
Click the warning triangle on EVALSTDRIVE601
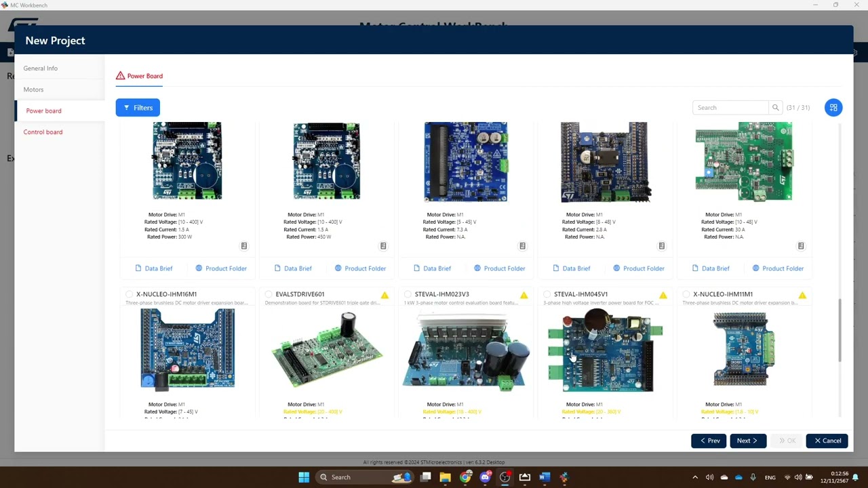point(384,295)
